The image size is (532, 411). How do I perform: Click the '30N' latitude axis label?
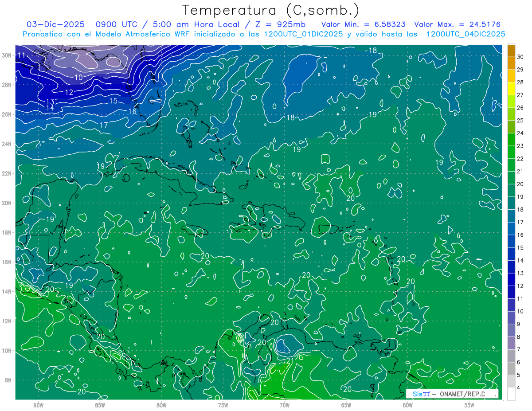point(7,55)
